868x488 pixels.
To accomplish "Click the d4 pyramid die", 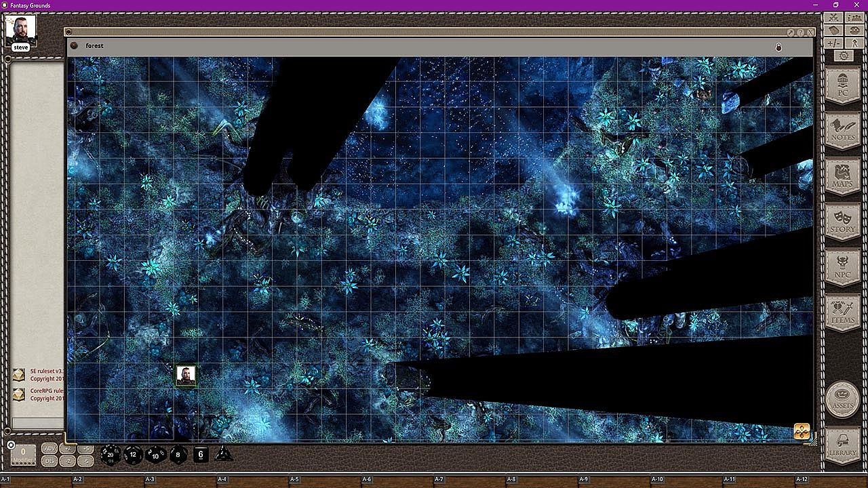I will coord(223,454).
